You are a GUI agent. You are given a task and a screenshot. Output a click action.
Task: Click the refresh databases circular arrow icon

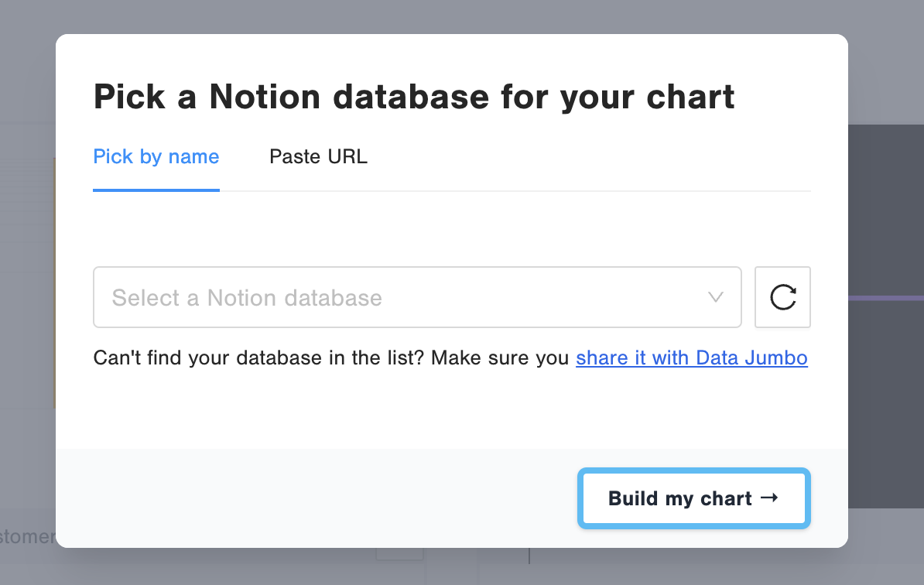click(782, 297)
